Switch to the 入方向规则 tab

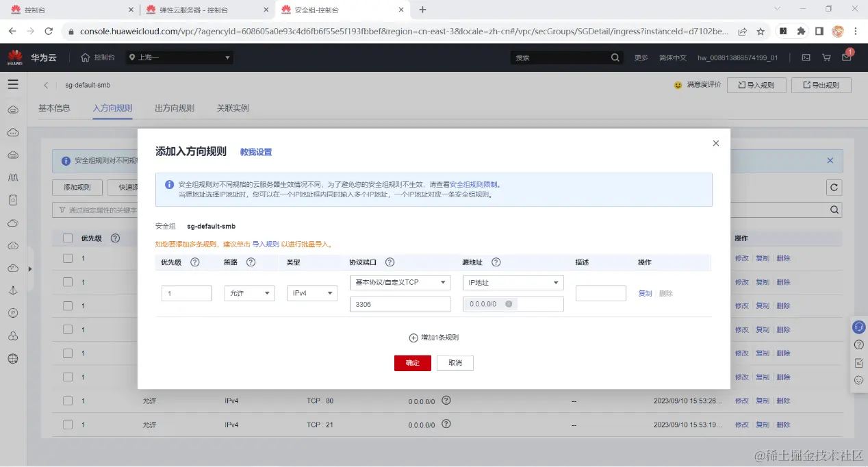pos(112,108)
